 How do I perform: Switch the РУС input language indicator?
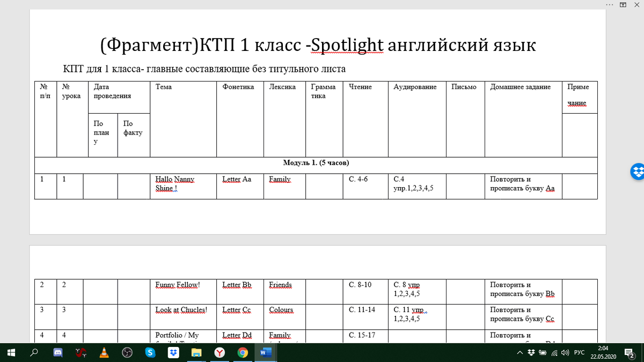click(580, 353)
